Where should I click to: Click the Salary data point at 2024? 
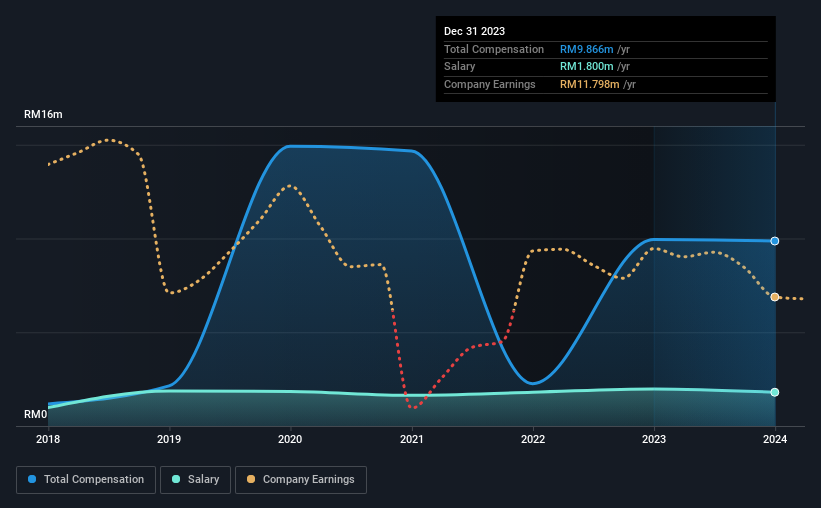[774, 392]
